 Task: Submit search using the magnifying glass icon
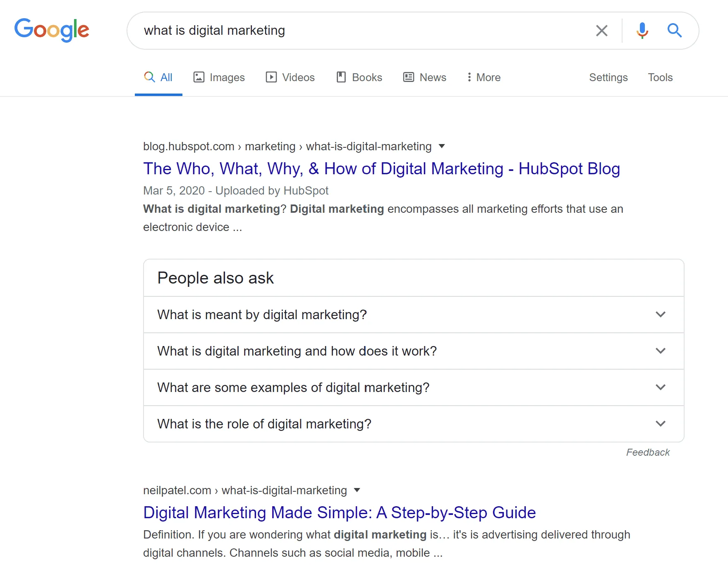pos(674,30)
